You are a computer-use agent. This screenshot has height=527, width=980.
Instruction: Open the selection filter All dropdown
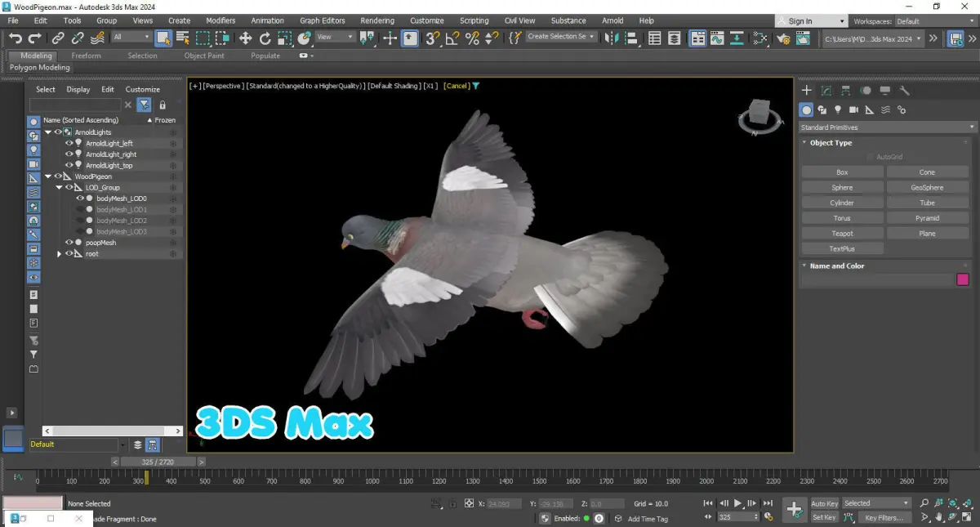(131, 38)
